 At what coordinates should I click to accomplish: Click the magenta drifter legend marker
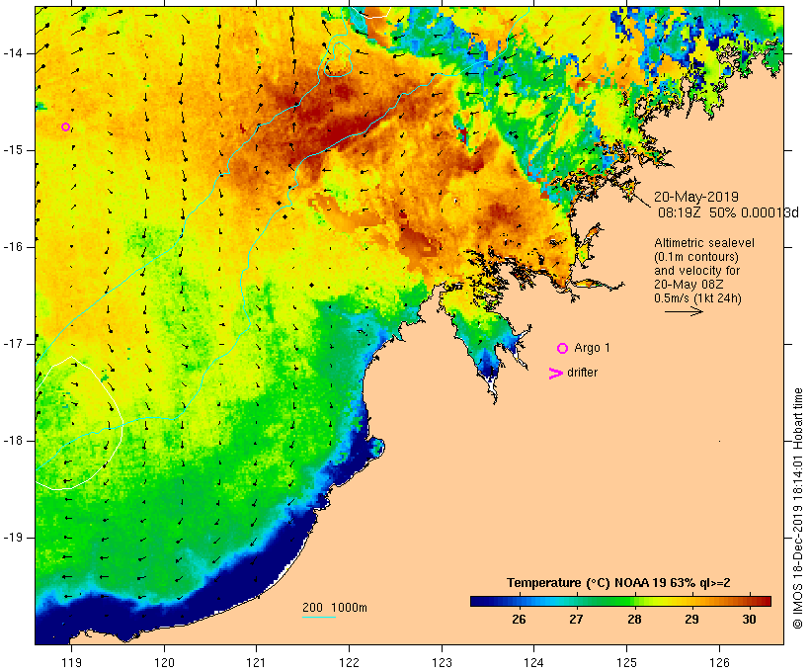(555, 374)
